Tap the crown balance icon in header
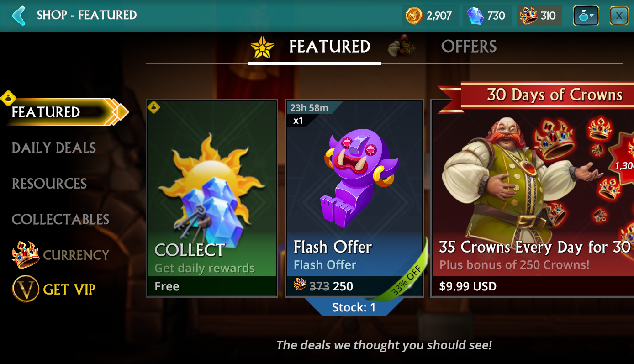The width and height of the screenshot is (634, 364). pyautogui.click(x=528, y=16)
